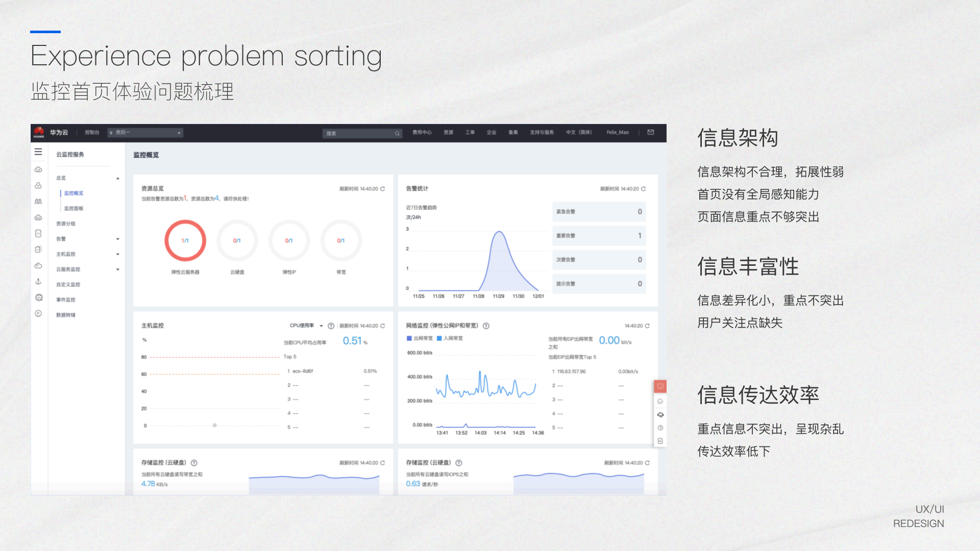Click the globe icon in left sidebar
The height and width of the screenshot is (551, 980).
click(x=39, y=298)
